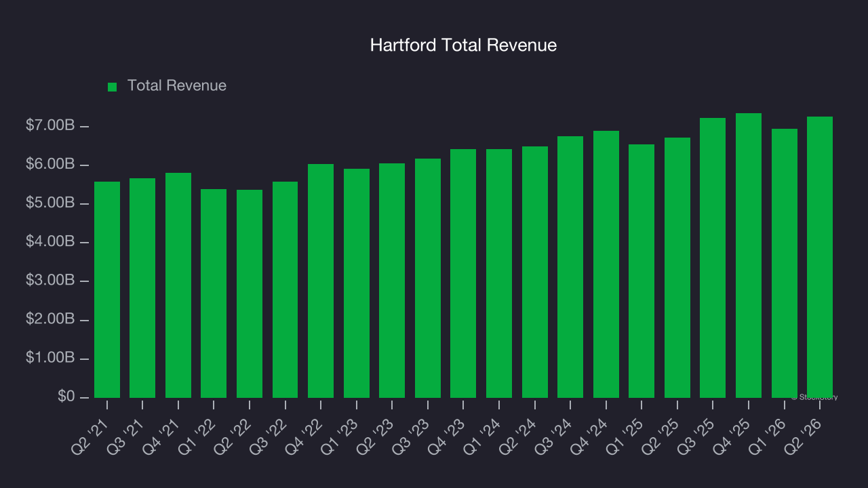Select the Q1 '26 revenue bar
Image resolution: width=868 pixels, height=488 pixels.
[785, 263]
